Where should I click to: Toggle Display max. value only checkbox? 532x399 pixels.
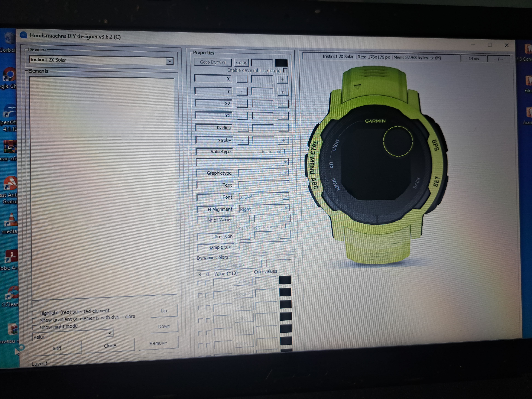287,226
